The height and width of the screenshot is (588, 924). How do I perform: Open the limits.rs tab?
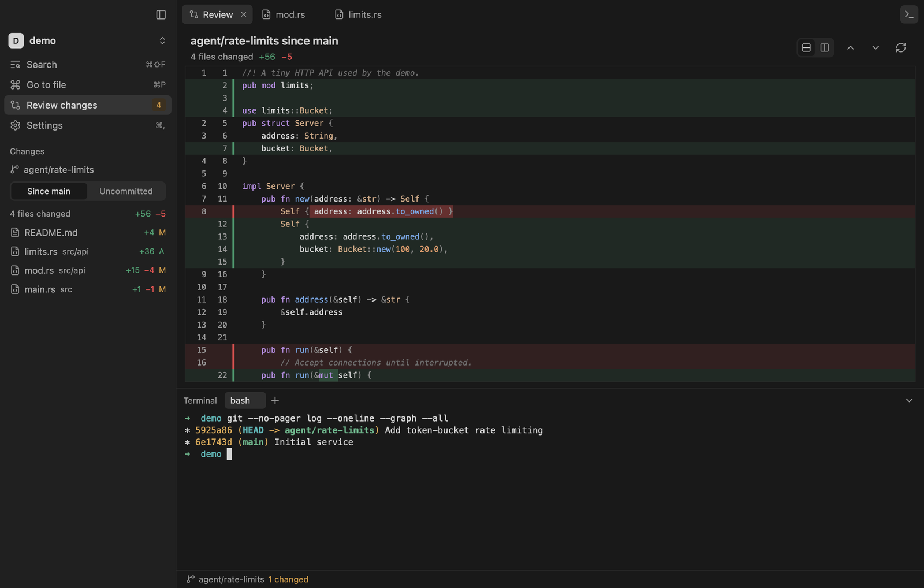358,14
